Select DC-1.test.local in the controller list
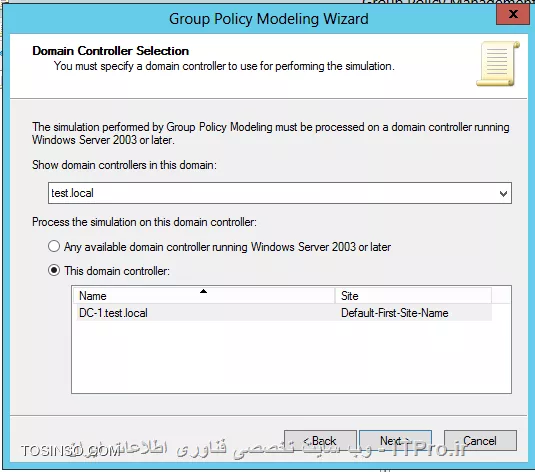Viewport: 535px width, 472px height. pos(113,313)
